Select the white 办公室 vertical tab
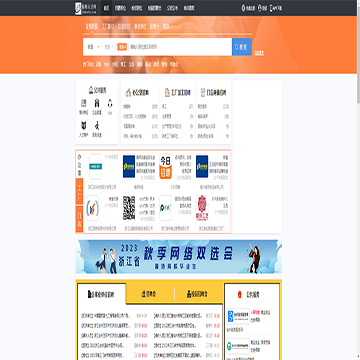The width and height of the screenshot is (360, 360). point(79,164)
